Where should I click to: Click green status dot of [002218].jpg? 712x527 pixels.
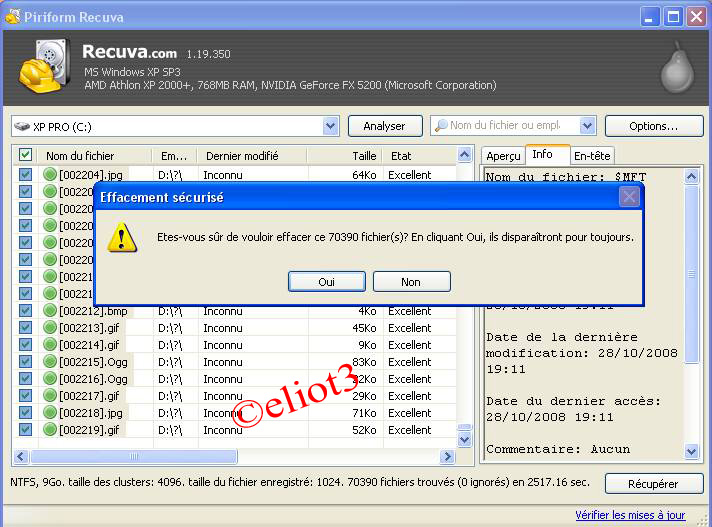[49, 412]
